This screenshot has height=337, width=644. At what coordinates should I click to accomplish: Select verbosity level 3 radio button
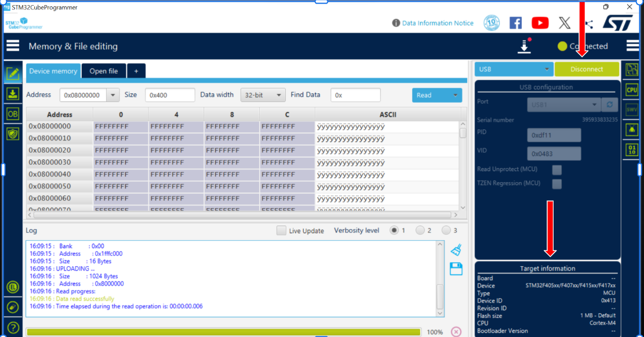coord(446,230)
